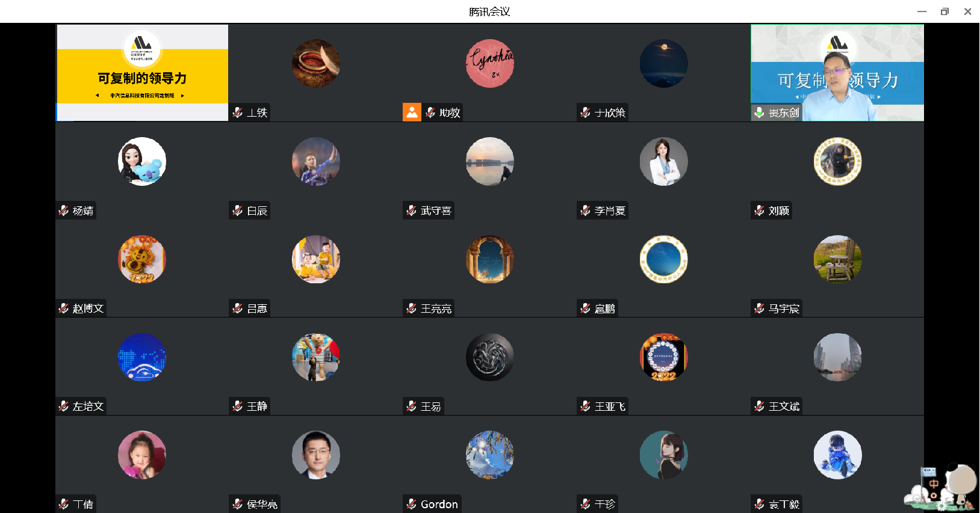The image size is (980, 513).
Task: Select the shared screen tile titled 可复制的领导力
Action: (x=142, y=73)
